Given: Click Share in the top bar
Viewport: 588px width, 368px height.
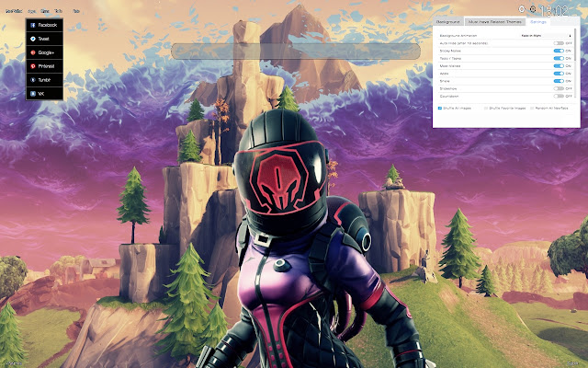Looking at the screenshot, I should [x=45, y=11].
